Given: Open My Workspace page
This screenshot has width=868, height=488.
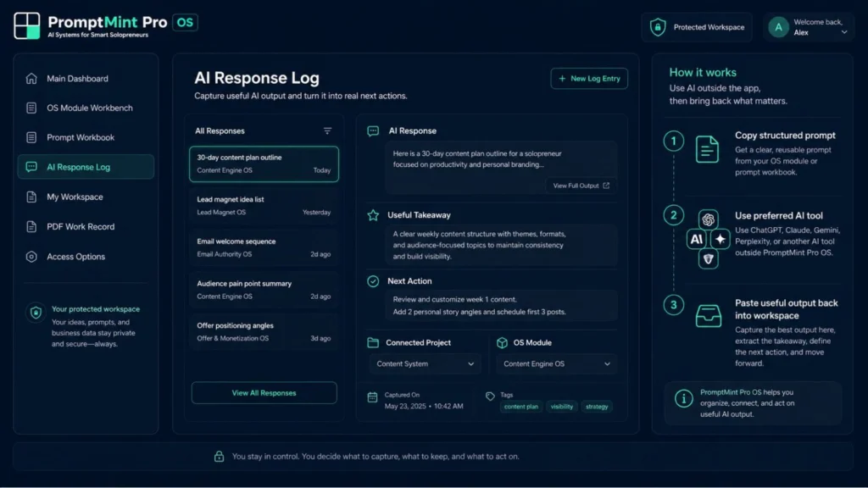Looking at the screenshot, I should (86, 197).
